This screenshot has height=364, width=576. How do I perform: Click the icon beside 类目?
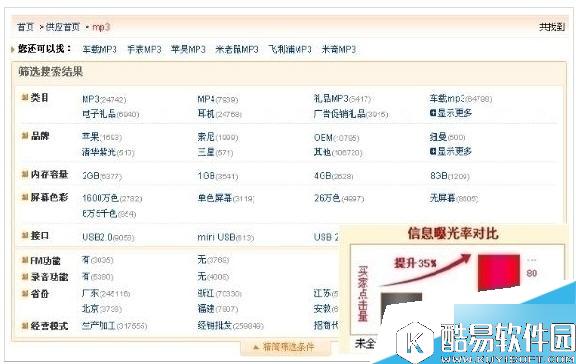(x=25, y=97)
